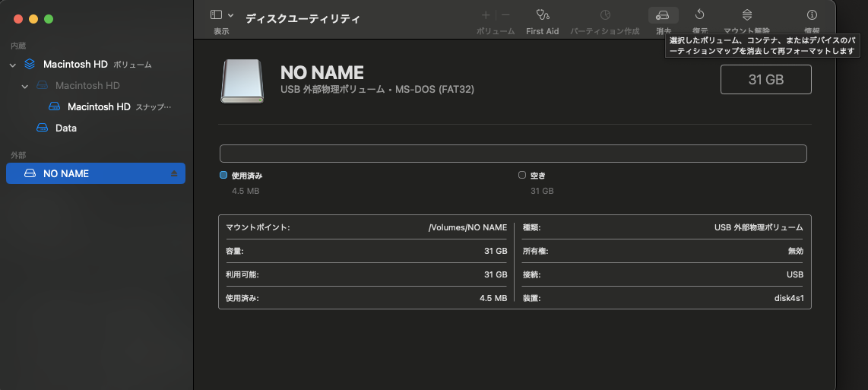This screenshot has width=868, height=390.
Task: Click the 4.5 MB under 使用済み legend
Action: coord(246,191)
